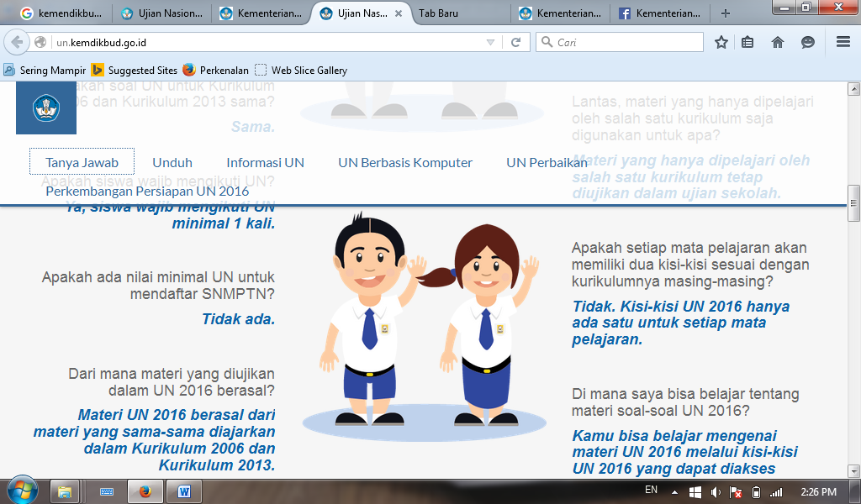This screenshot has height=504, width=861.
Task: Show bookmarks with the library clipboard icon
Action: point(747,42)
